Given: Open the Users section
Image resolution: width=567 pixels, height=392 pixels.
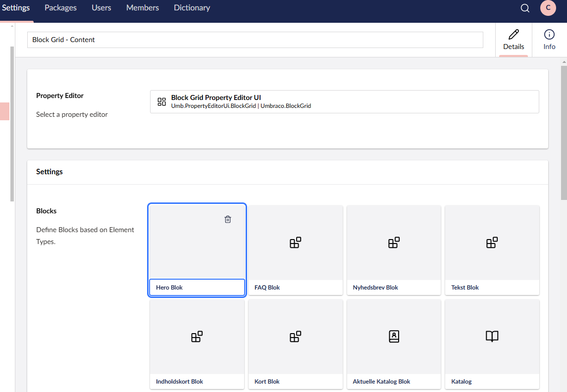Looking at the screenshot, I should tap(102, 8).
